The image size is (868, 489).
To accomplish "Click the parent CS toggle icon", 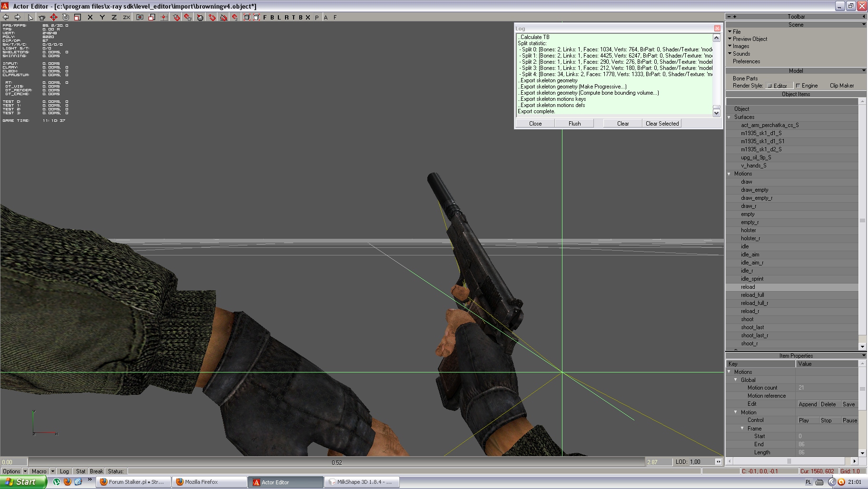I will tap(140, 17).
